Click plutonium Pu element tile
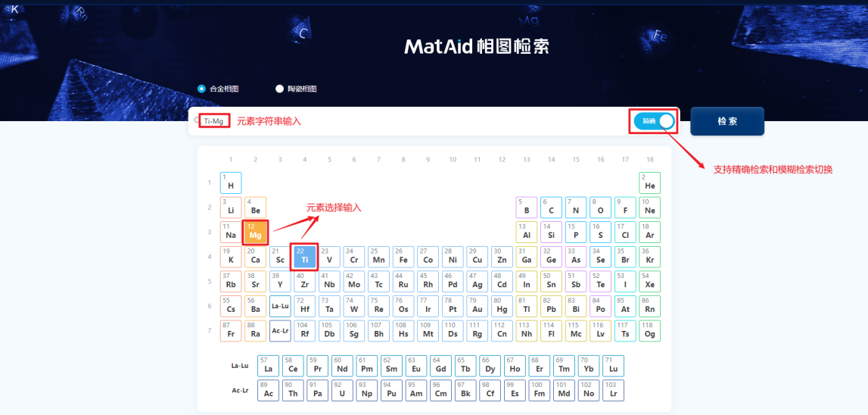 (391, 390)
